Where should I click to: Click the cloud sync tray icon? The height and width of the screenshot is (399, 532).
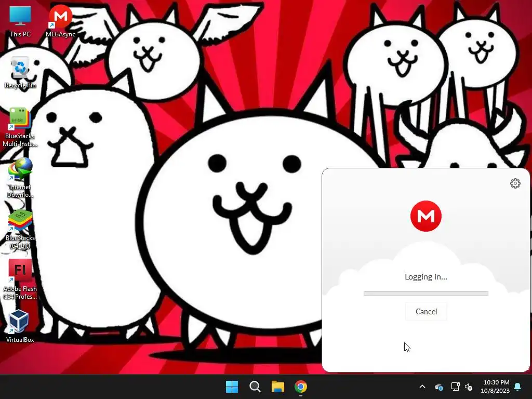[439, 387]
